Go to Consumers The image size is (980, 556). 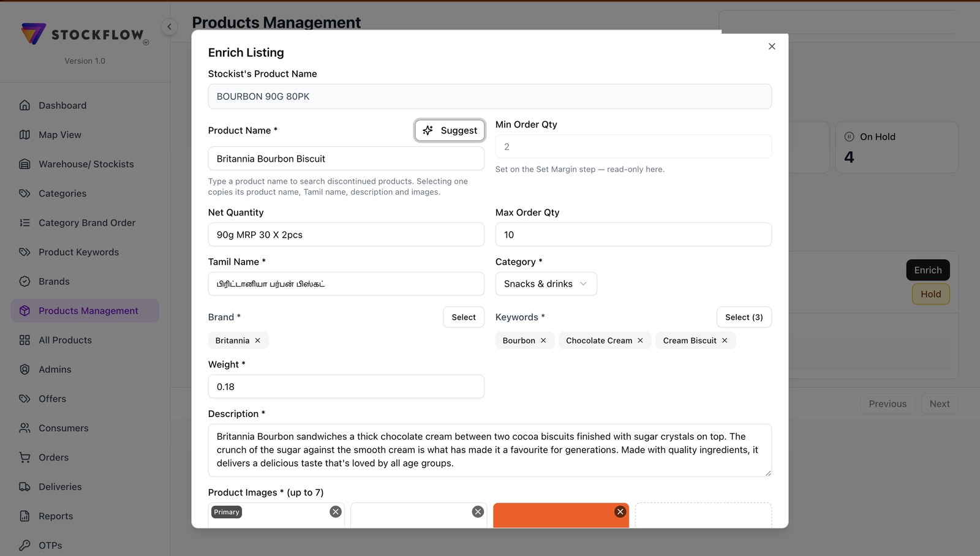pyautogui.click(x=85, y=429)
